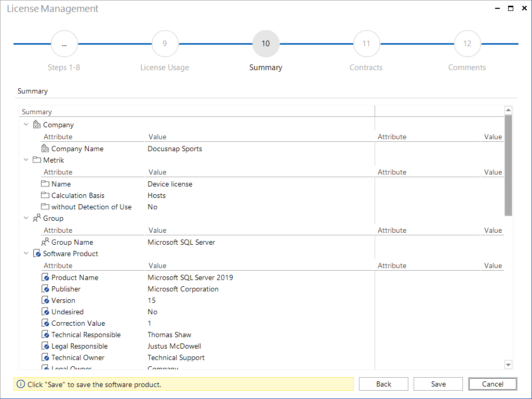The image size is (532, 399).
Task: Click the Company Name row icon
Action: coord(45,148)
